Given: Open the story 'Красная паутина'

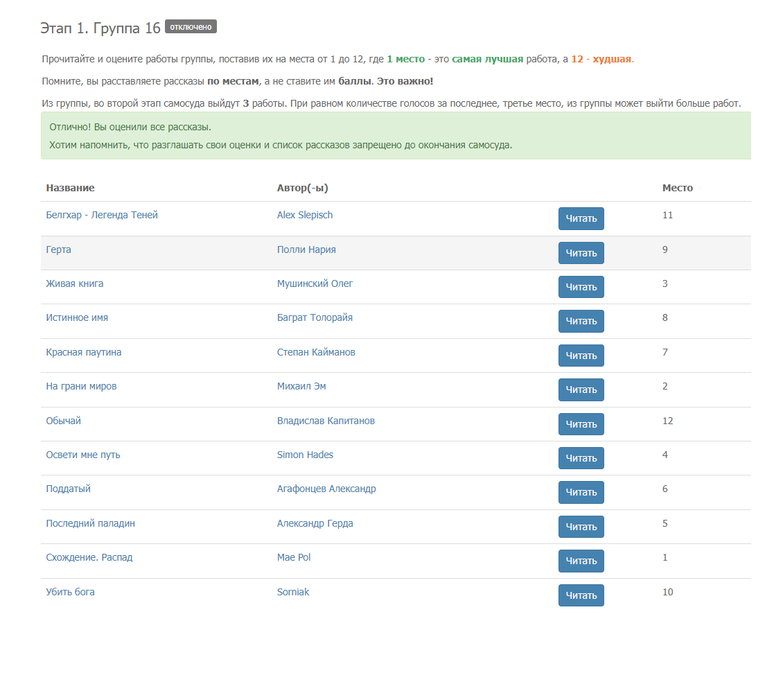Looking at the screenshot, I should click(x=84, y=352).
